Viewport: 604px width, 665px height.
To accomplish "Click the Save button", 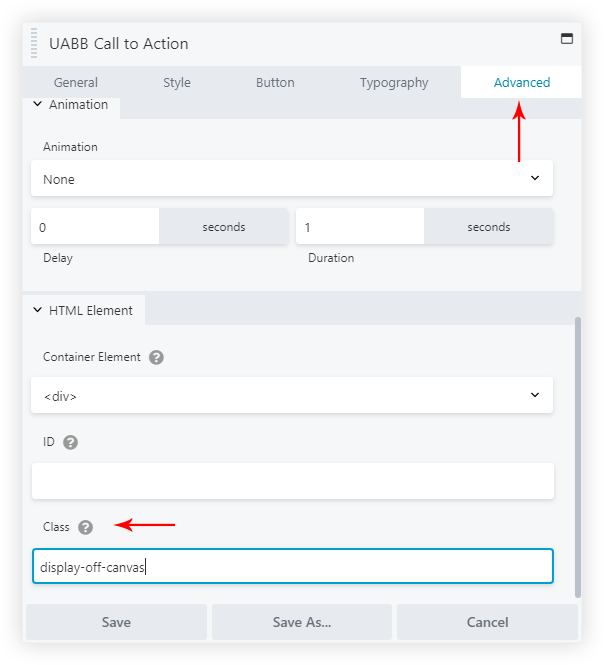I will pos(116,622).
